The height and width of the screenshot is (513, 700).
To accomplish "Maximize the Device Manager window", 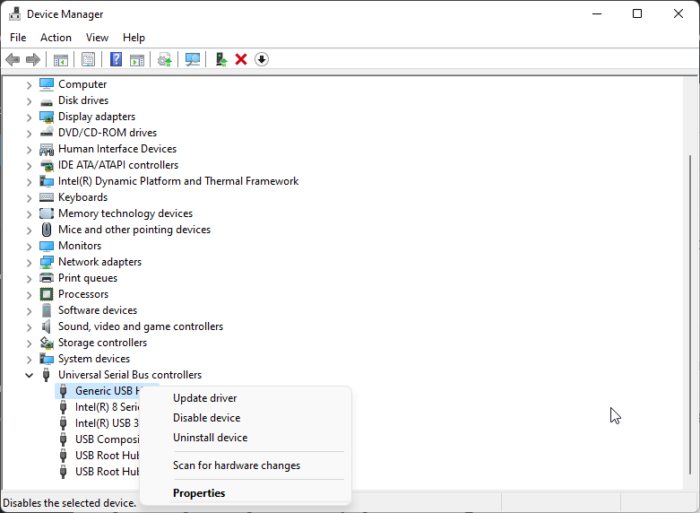I will [638, 14].
